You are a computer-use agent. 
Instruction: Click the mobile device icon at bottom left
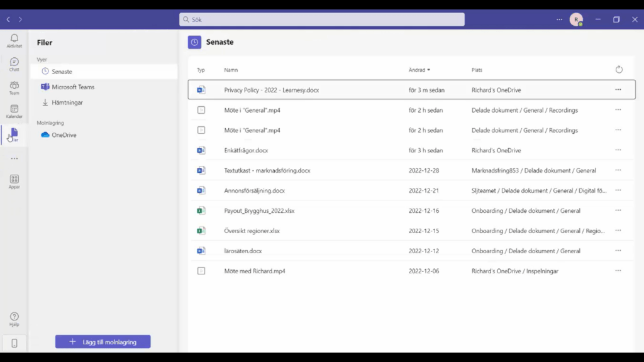14,343
